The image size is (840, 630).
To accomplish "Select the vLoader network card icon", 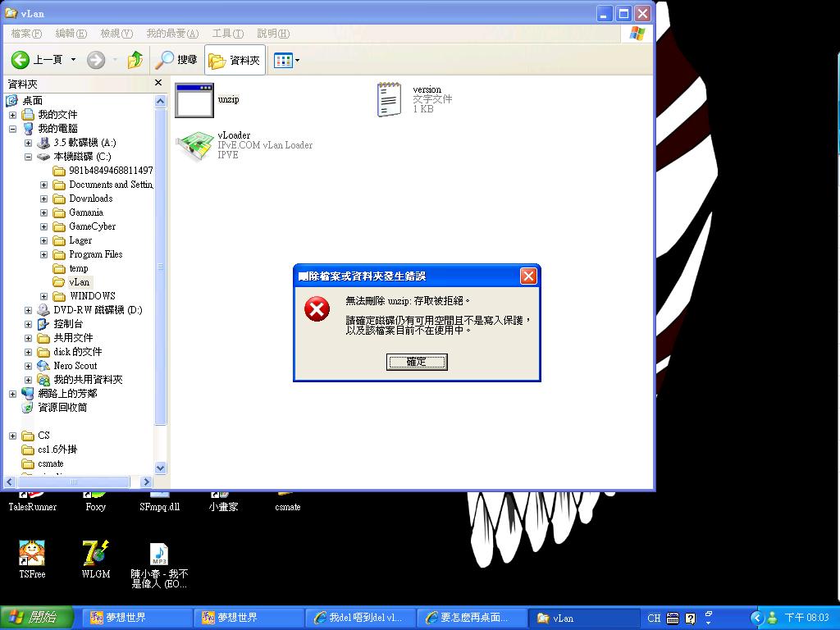I will [194, 145].
